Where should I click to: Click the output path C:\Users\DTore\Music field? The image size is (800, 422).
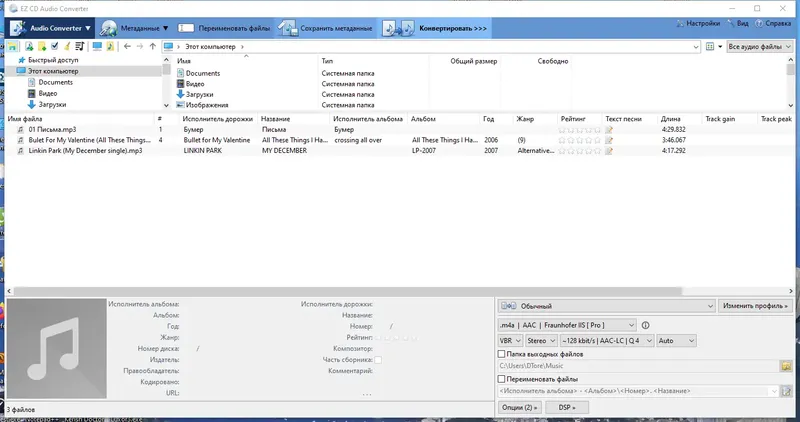[638, 366]
